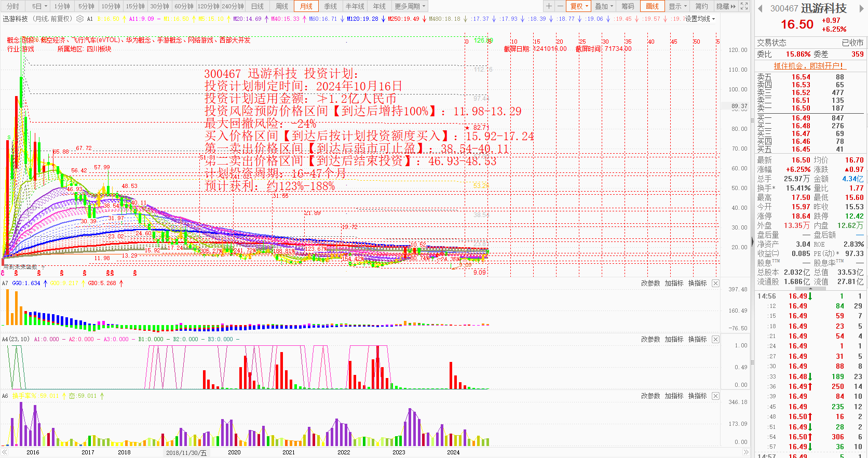Click the 用到未来函数 warning label

(x=21, y=267)
